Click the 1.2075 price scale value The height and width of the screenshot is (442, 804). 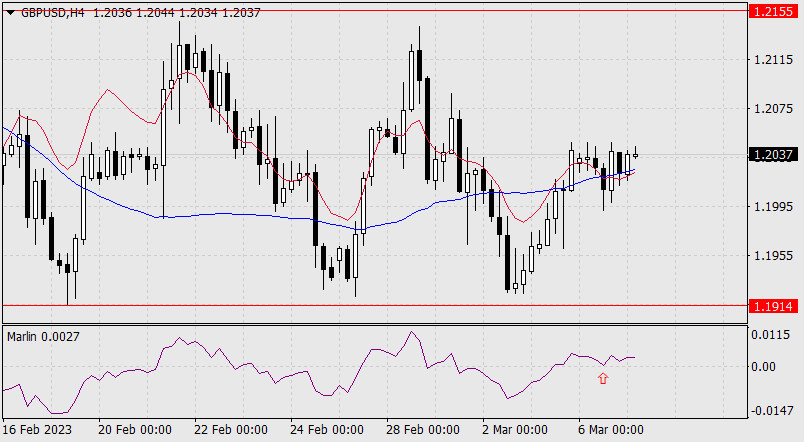click(x=772, y=109)
